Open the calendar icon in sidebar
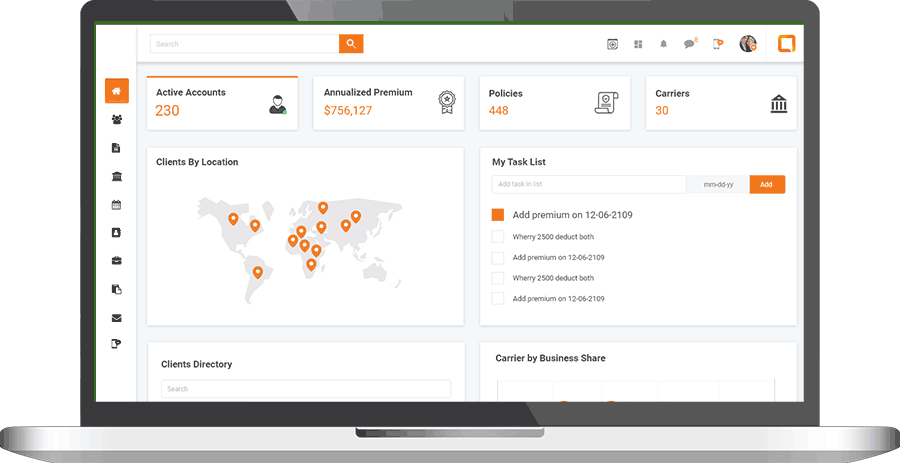Viewport: 900px width, 463px height. click(x=117, y=205)
